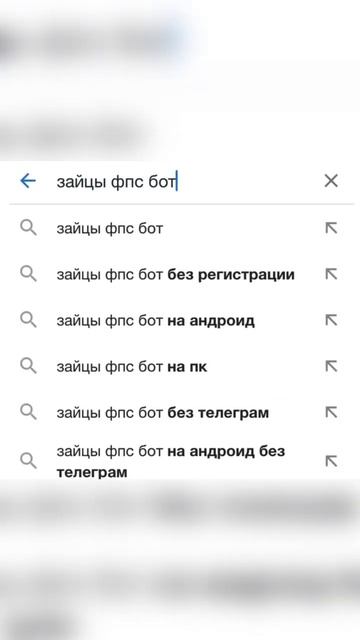Select suggestion 'зайцы фпс бот на андроид'

point(156,321)
